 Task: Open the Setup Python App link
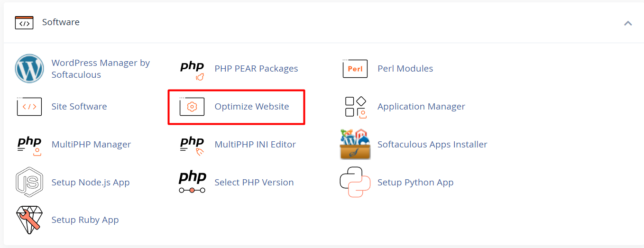coord(415,183)
